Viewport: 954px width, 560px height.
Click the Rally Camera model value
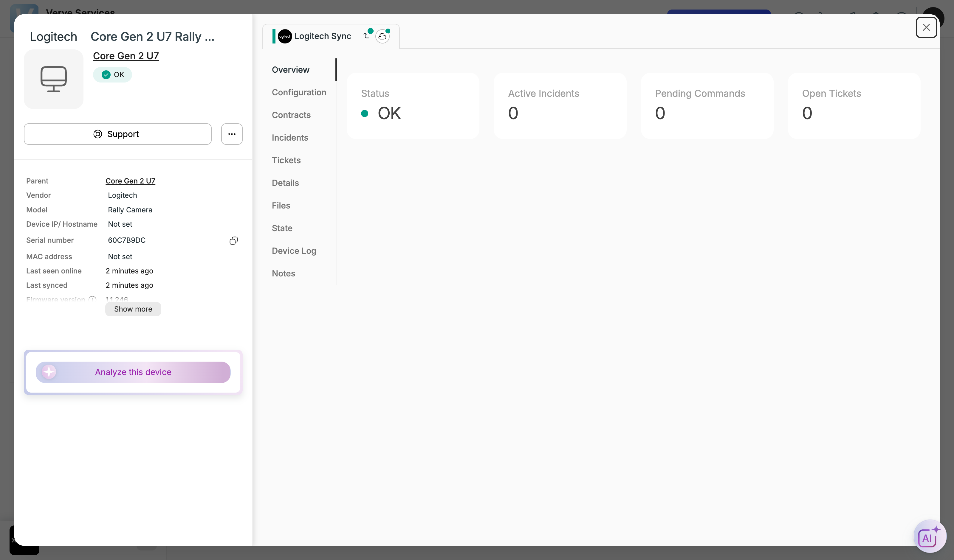coord(130,210)
